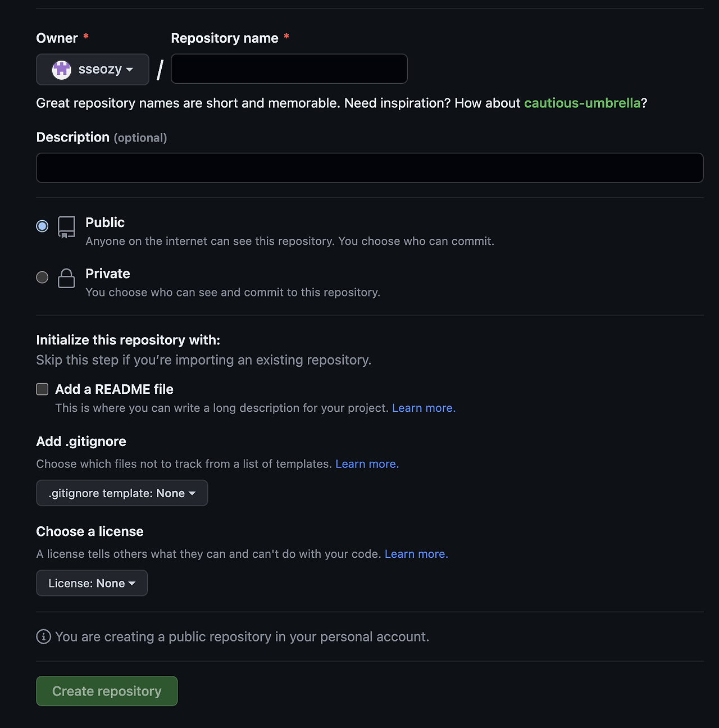This screenshot has width=719, height=728.
Task: Click into the Description field
Action: pyautogui.click(x=370, y=167)
